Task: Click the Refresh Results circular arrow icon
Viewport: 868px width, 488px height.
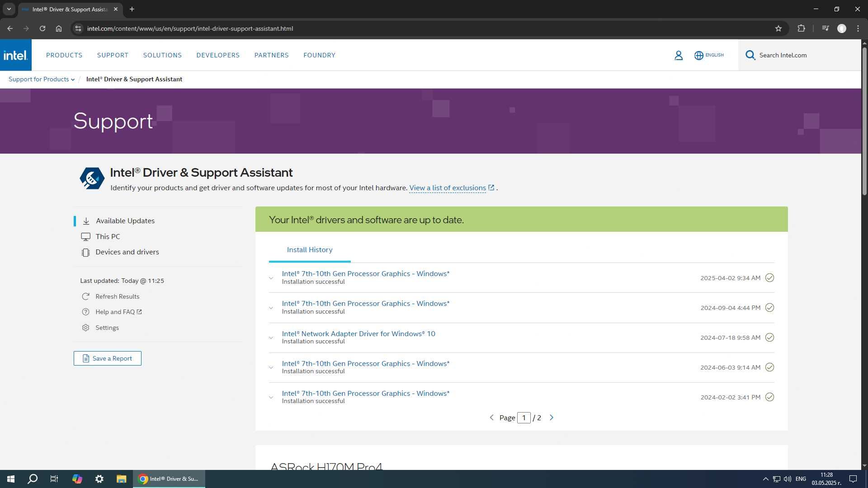Action: point(85,296)
